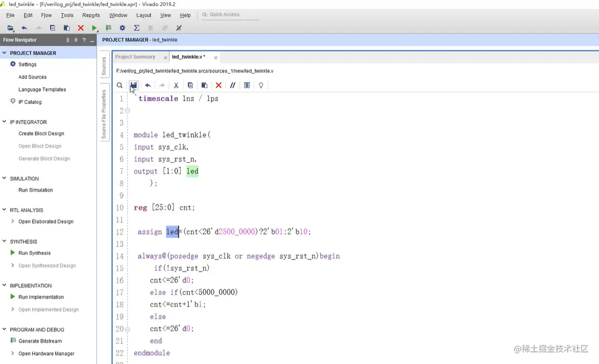
Task: Open settings gear in the main toolbar
Action: [x=123, y=28]
